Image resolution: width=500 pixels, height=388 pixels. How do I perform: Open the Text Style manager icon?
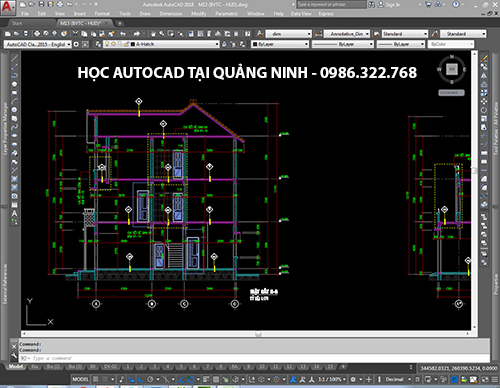[260, 34]
